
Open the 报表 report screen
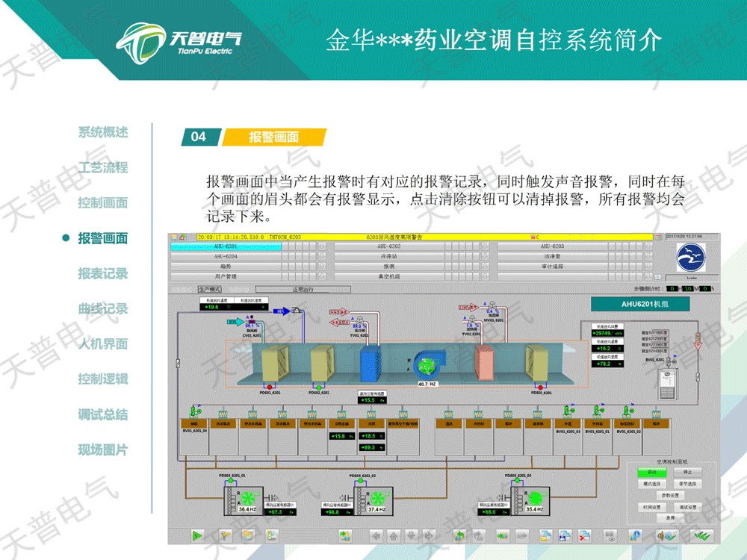tap(389, 267)
